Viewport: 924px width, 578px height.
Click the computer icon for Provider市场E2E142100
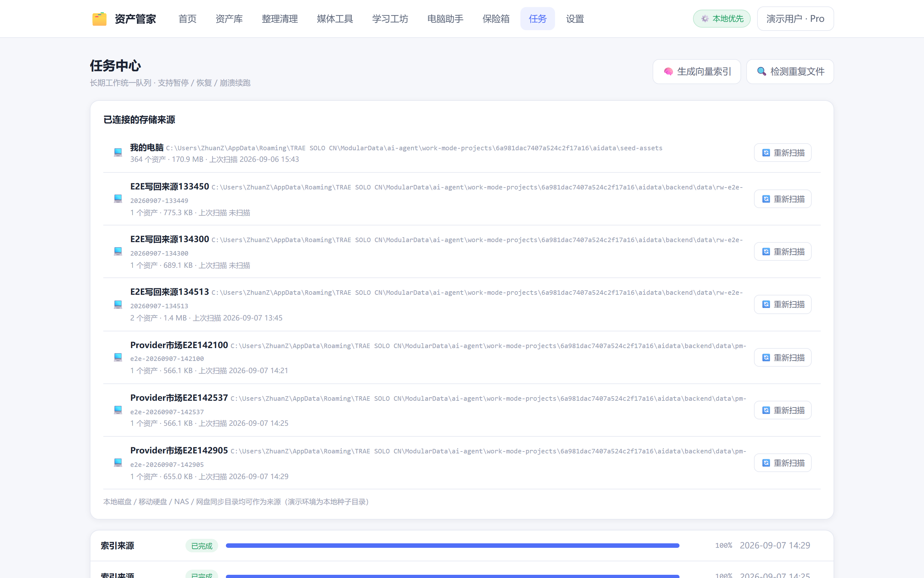tap(118, 357)
